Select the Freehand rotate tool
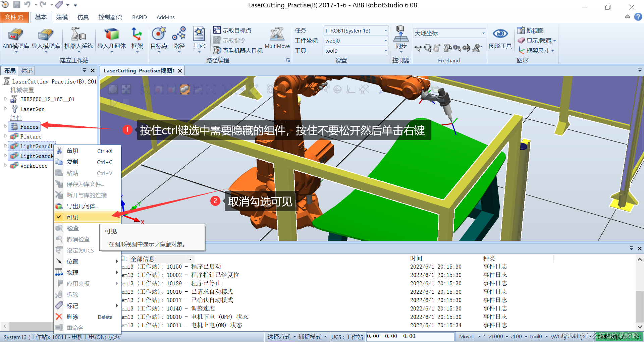The image size is (644, 342). pyautogui.click(x=428, y=48)
